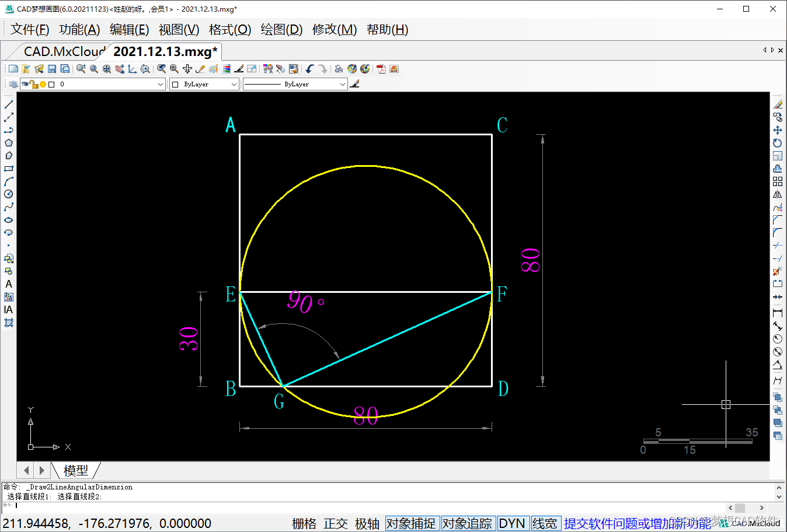This screenshot has width=787, height=532.
Task: Select the Polyline tool in left toolbar
Action: click(9, 130)
